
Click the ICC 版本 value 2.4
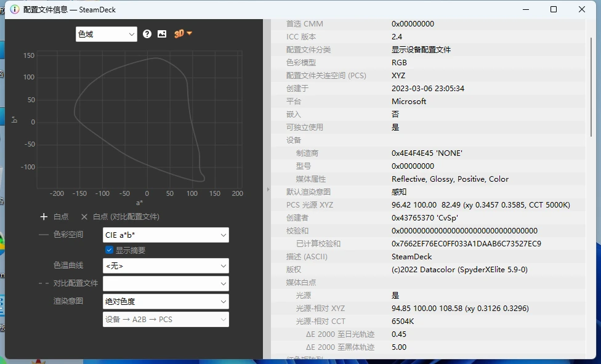coord(397,37)
